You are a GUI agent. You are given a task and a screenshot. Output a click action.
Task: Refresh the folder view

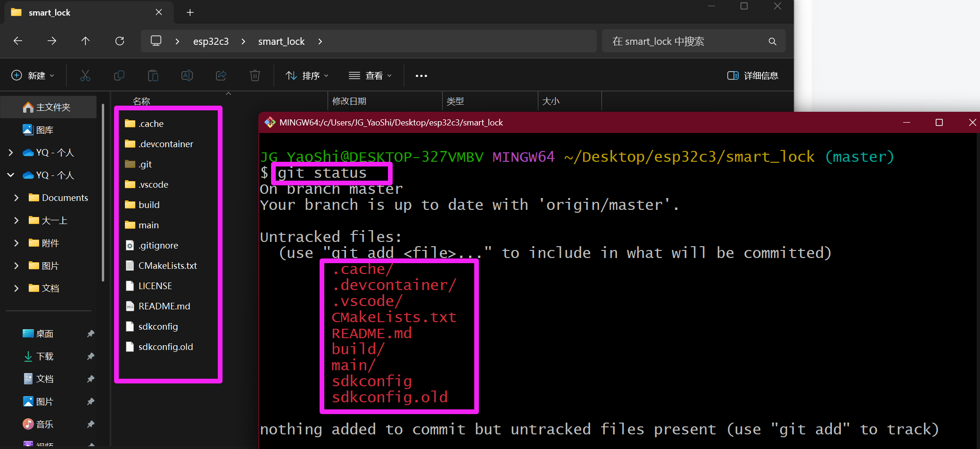[x=119, y=41]
